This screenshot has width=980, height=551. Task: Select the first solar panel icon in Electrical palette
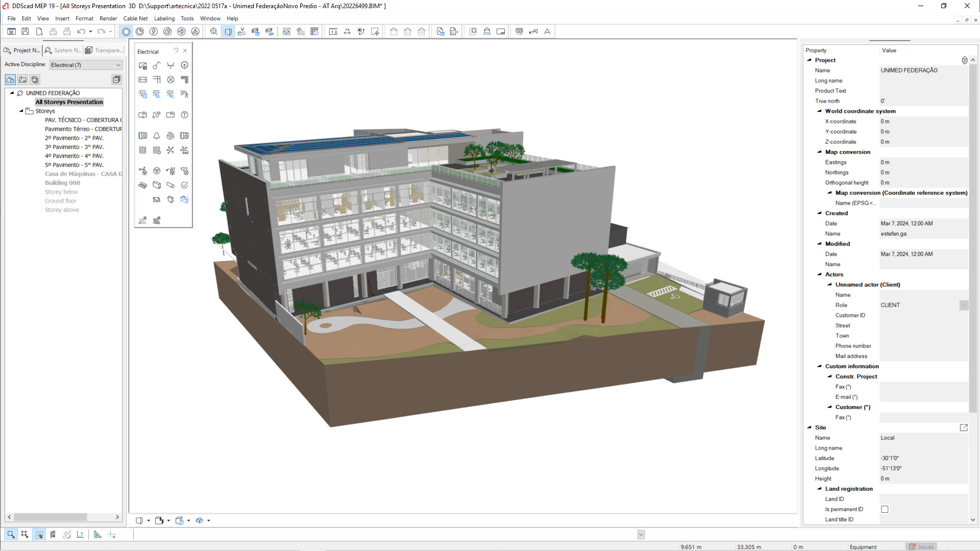click(x=143, y=220)
